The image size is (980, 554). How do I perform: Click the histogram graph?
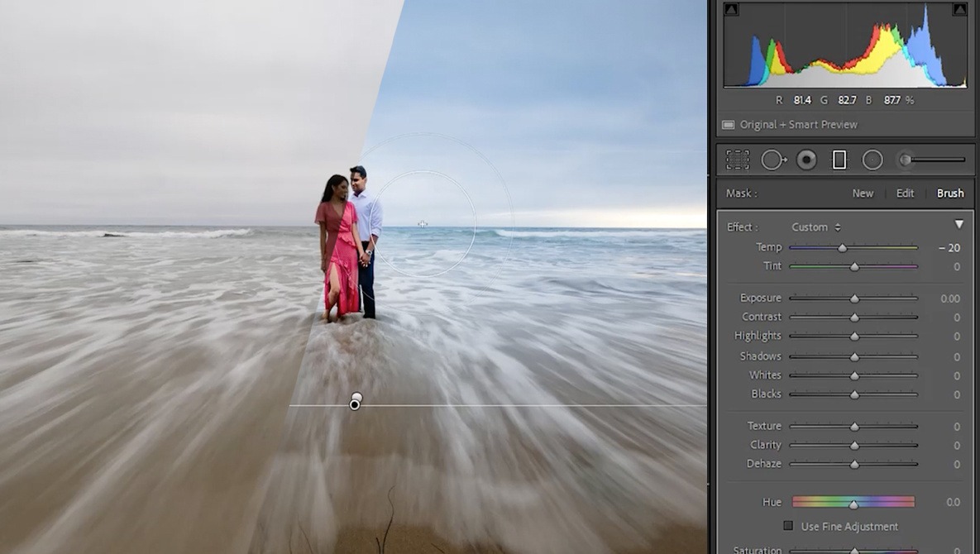coord(845,45)
